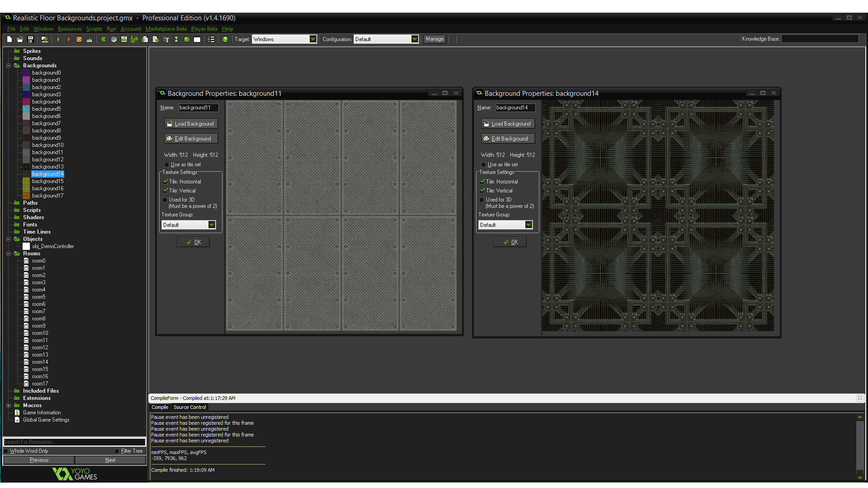Create a new sprite resource
868x488 pixels.
tap(103, 39)
